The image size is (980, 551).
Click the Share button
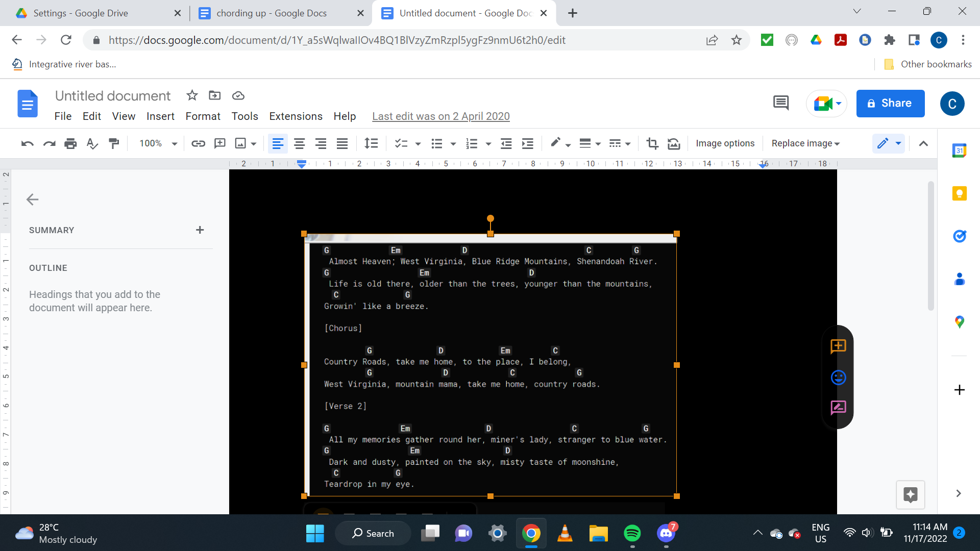click(x=890, y=103)
